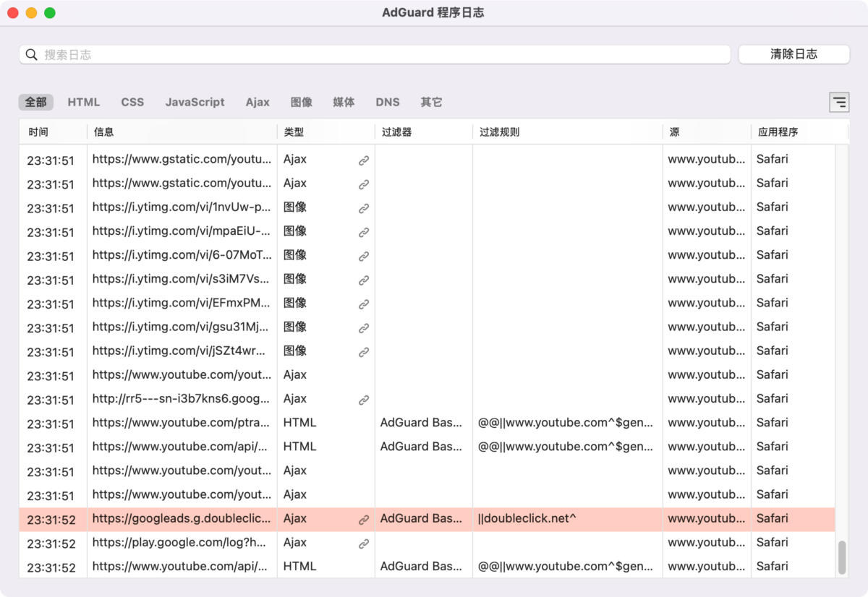Select the https://play.google.com/log?h... entry
Screen dimensions: 868x597
[427, 543]
